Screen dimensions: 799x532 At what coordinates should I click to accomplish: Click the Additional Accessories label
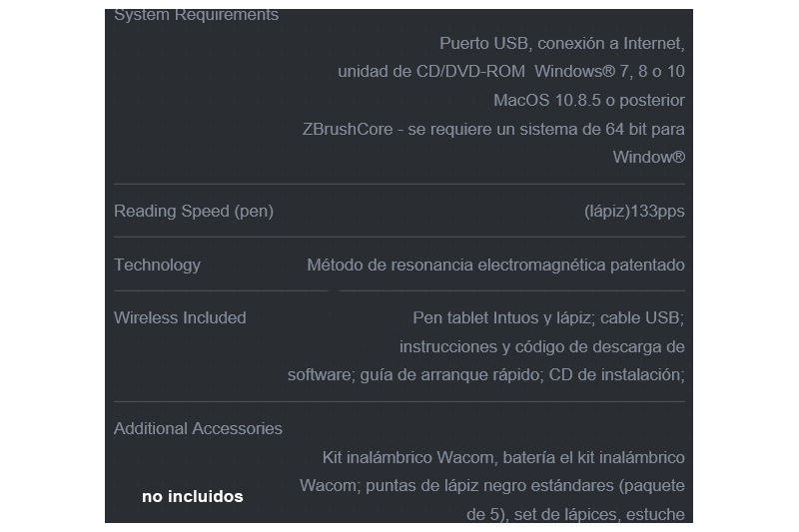pyautogui.click(x=198, y=428)
